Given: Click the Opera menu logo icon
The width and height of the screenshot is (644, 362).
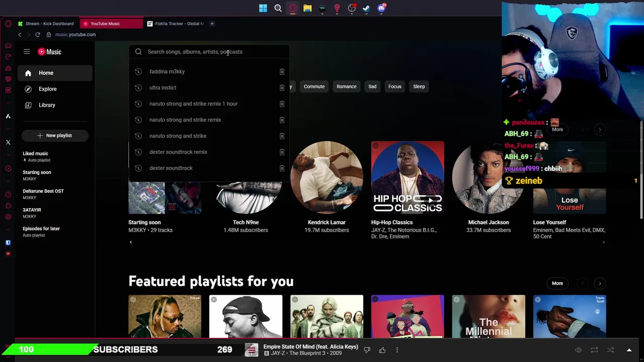Looking at the screenshot, I should [8, 24].
